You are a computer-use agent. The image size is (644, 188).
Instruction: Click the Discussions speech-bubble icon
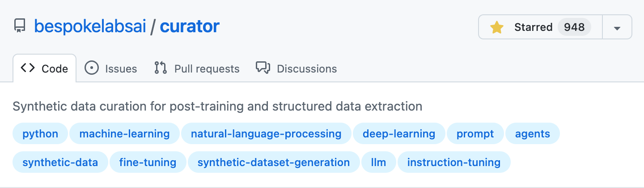263,68
